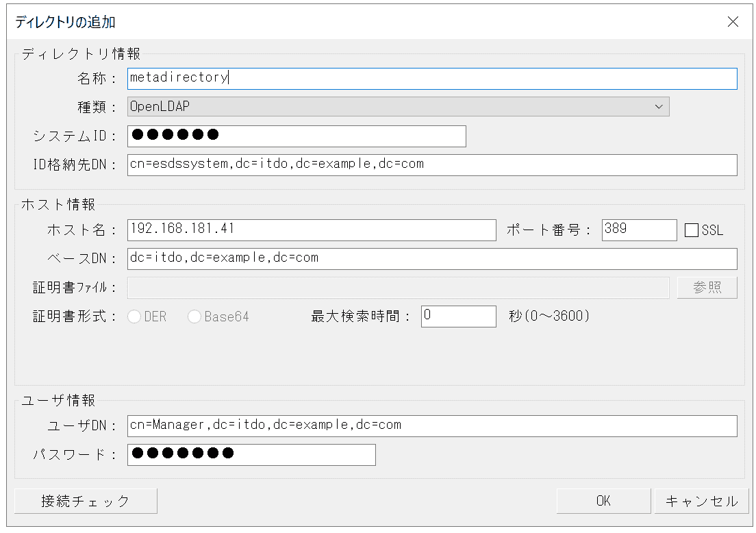Select the Base64 certificate format radio button
This screenshot has width=756, height=533.
tap(194, 317)
